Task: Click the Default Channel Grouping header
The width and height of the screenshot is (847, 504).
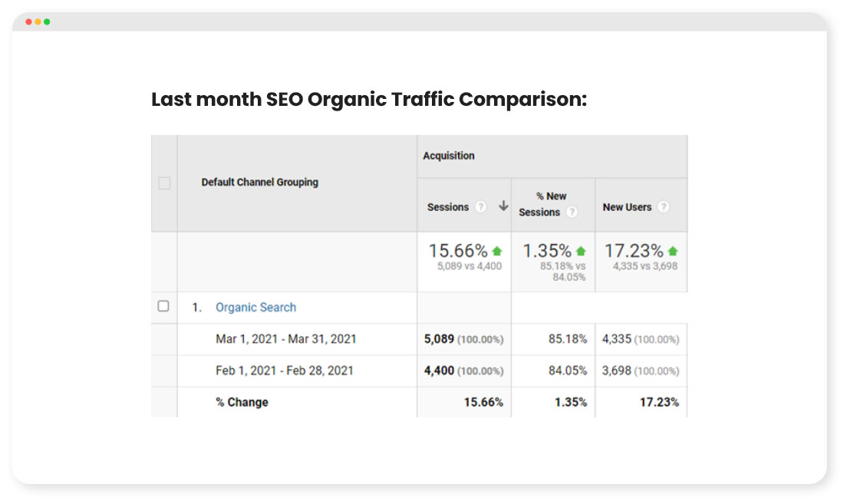Action: 260,182
